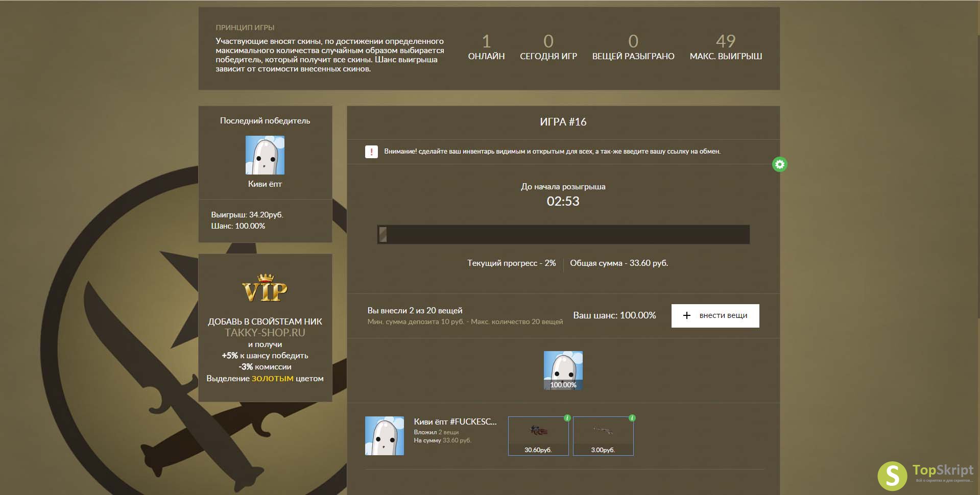Image resolution: width=980 pixels, height=495 pixels.
Task: Click the До начала розыгрыша label
Action: click(x=563, y=187)
